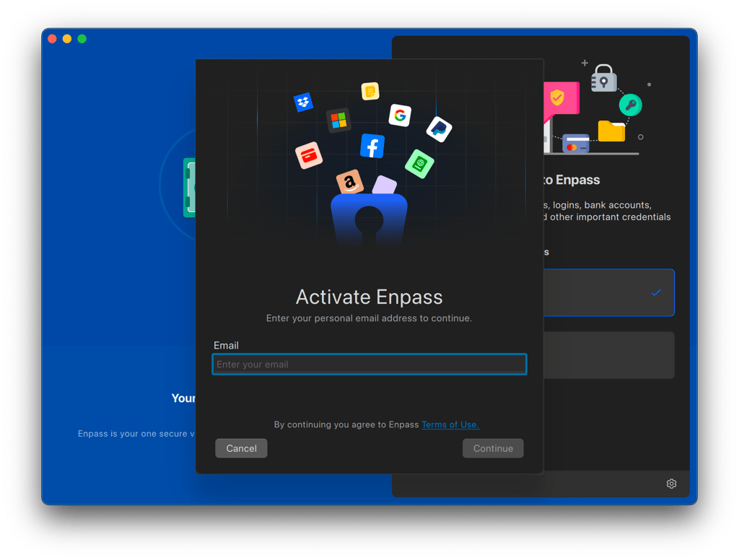Cancel the Activate Enpass dialog

tap(241, 448)
